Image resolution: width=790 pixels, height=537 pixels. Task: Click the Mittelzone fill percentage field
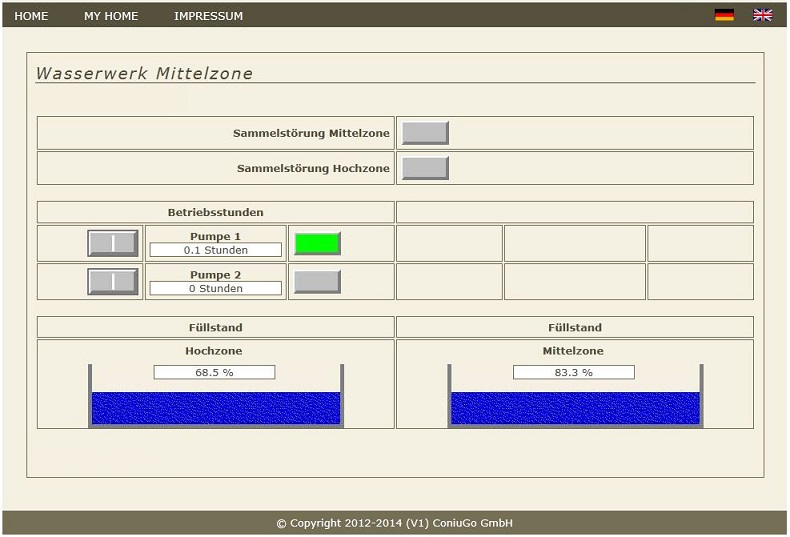[x=573, y=372]
